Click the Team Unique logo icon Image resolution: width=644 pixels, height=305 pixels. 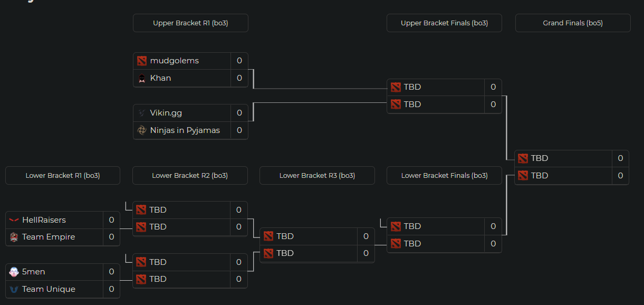(x=14, y=289)
